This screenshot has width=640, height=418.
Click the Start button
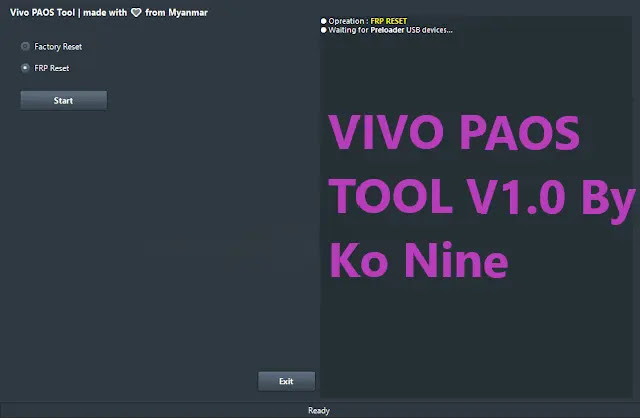64,100
